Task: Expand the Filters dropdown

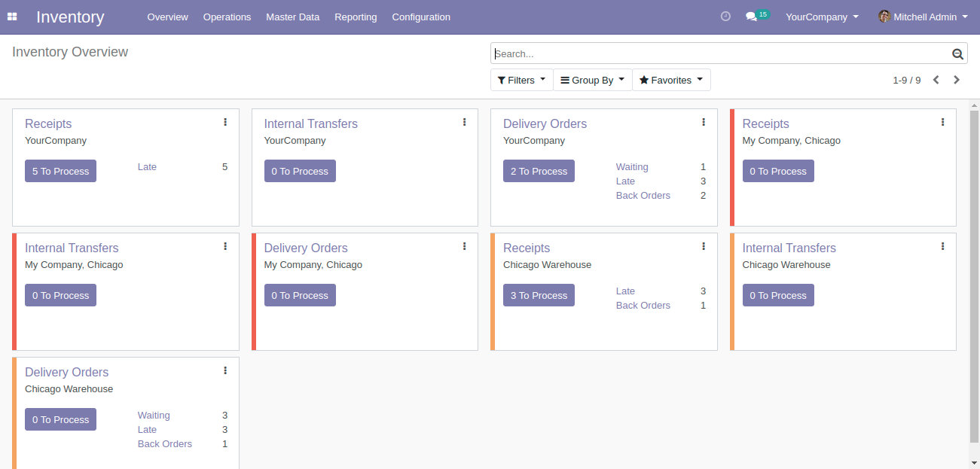Action: [521, 80]
